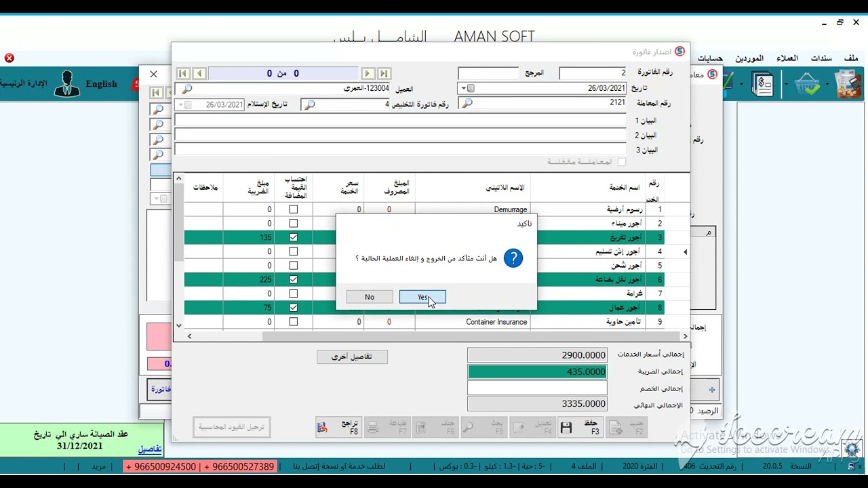
Task: Open the ملف menu
Action: click(x=851, y=58)
